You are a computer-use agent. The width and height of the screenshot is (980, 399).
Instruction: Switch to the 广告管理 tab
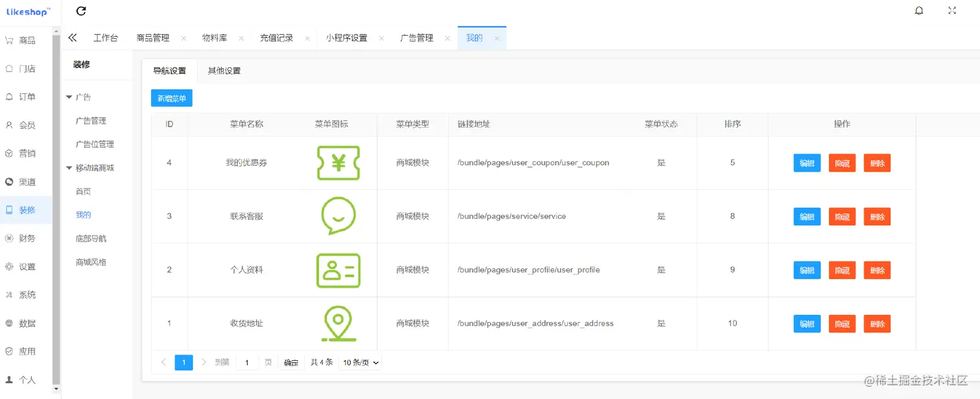pos(417,38)
